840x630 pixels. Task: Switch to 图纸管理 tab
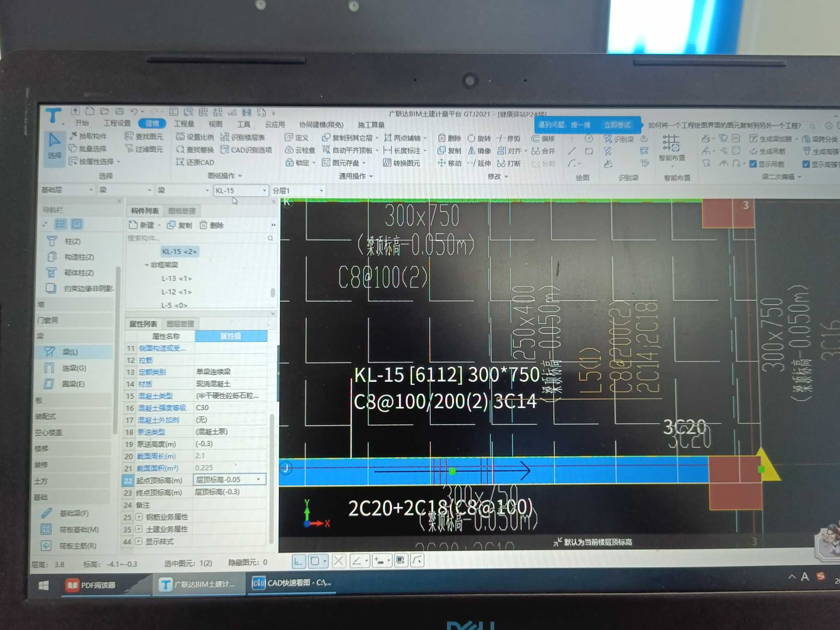[182, 211]
